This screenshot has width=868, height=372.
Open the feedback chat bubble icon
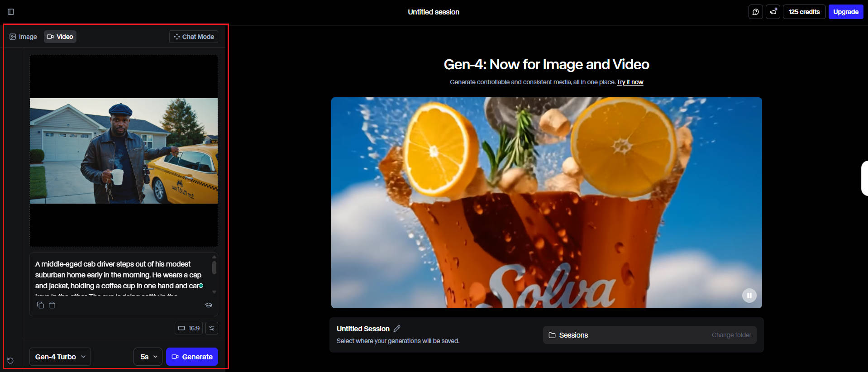click(x=755, y=12)
